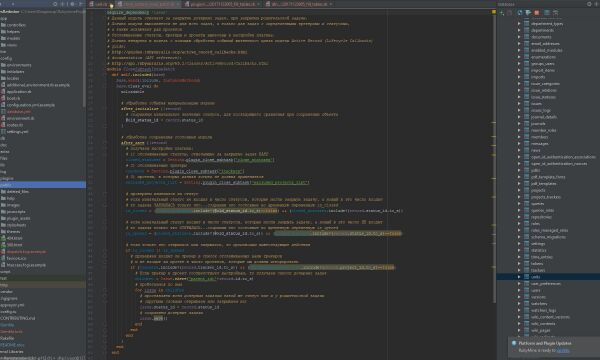
Task: Select the highlighted public folder in Project tree
Action: 43,185
